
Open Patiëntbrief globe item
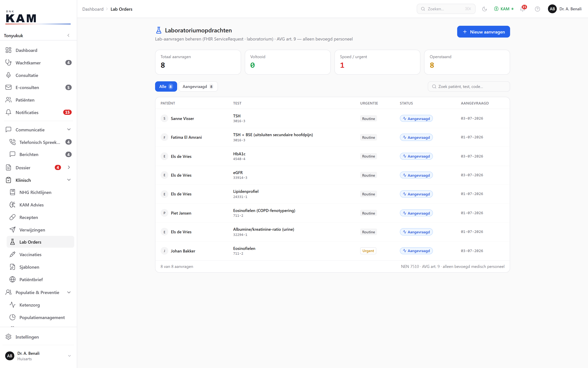click(x=40, y=279)
